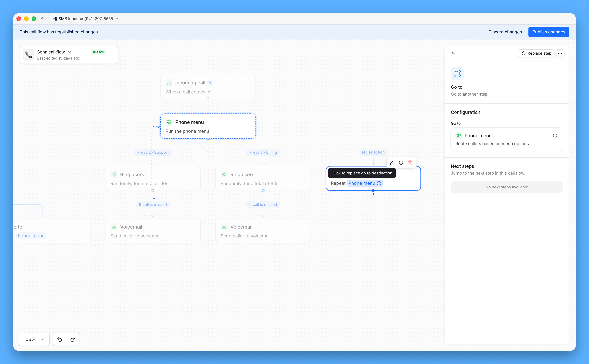Open the call flow card's more options menu

tap(111, 52)
